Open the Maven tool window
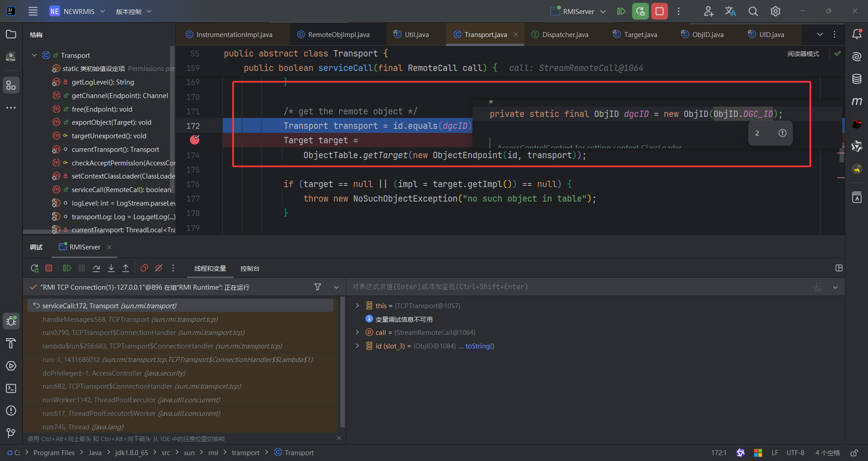The image size is (868, 461). [x=857, y=101]
